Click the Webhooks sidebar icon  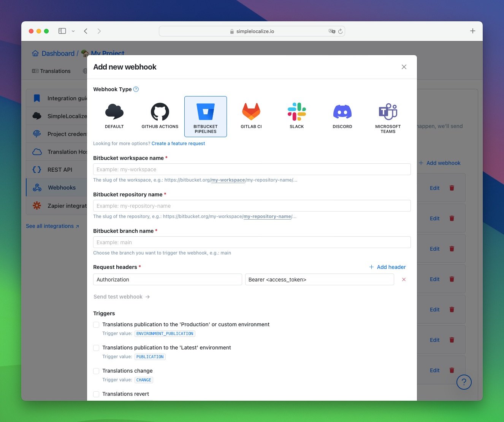(37, 188)
